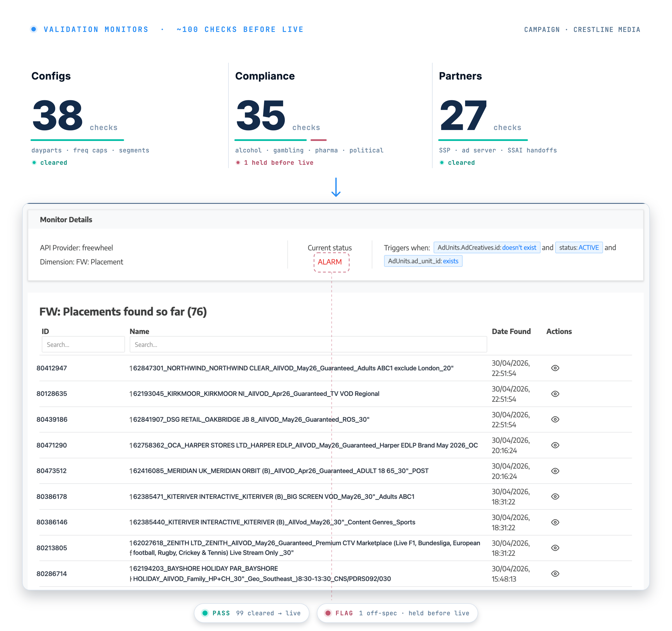Click the ID search field

click(83, 344)
